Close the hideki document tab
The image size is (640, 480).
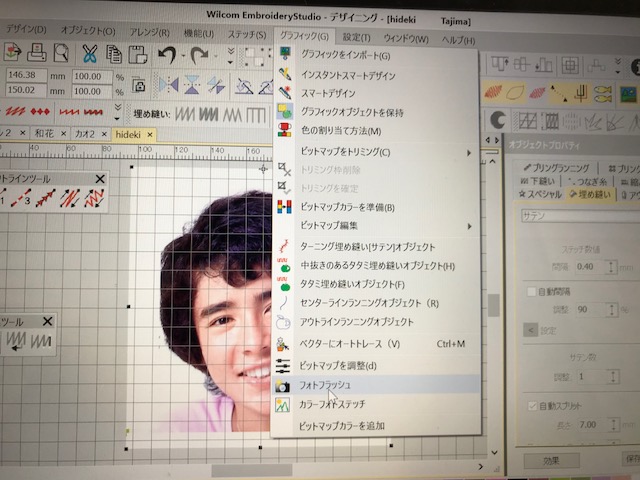(150, 134)
